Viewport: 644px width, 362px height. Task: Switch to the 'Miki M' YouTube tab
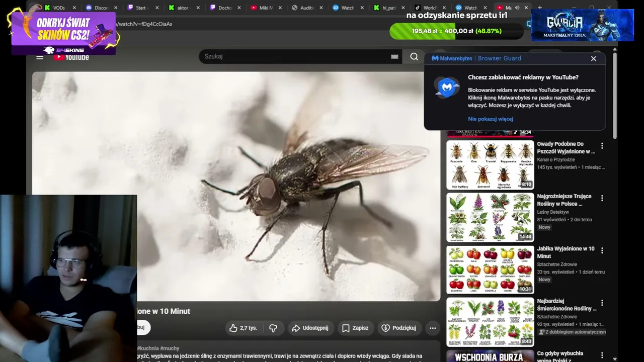(266, 8)
